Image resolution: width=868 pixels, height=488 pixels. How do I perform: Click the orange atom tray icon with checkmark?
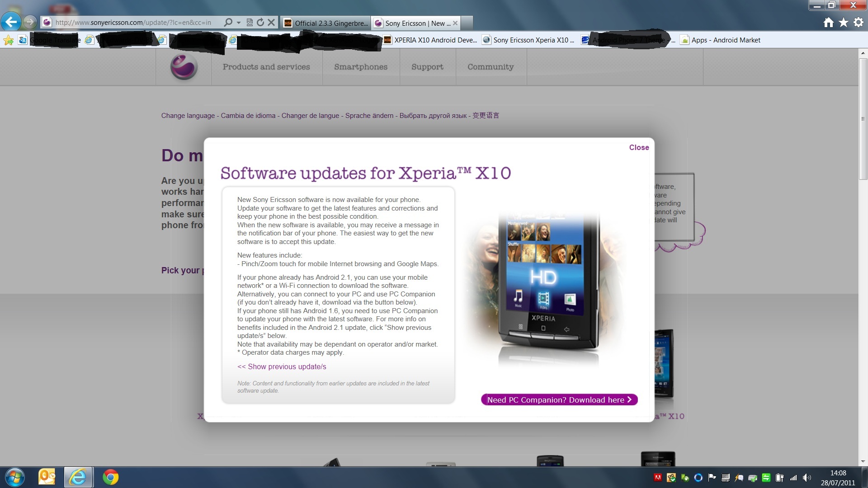tap(671, 478)
